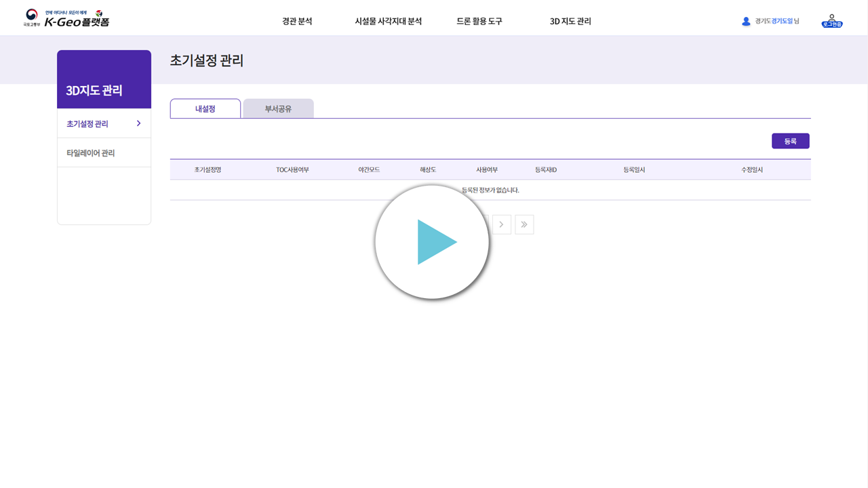868x488 pixels.
Task: Switch to the 부서공유 tab
Action: point(278,108)
